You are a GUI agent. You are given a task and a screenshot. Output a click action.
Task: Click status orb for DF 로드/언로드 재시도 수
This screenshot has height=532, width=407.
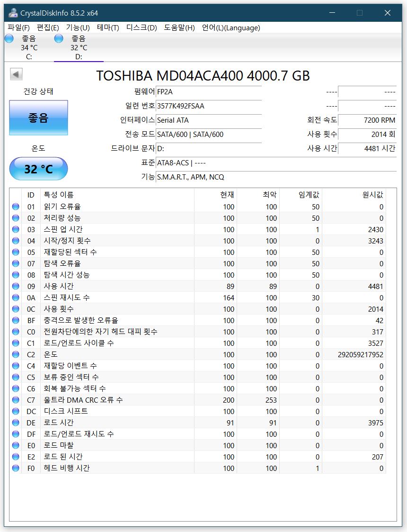pyautogui.click(x=16, y=434)
